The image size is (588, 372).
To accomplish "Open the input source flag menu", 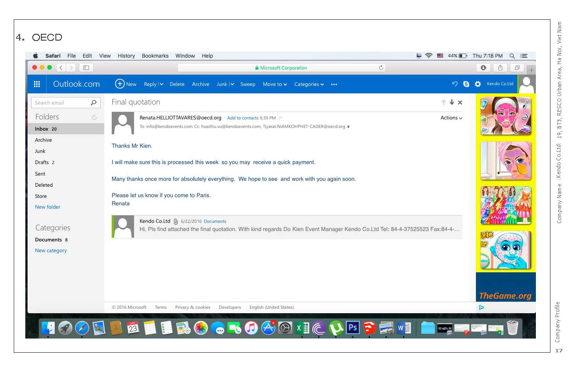I will point(440,56).
